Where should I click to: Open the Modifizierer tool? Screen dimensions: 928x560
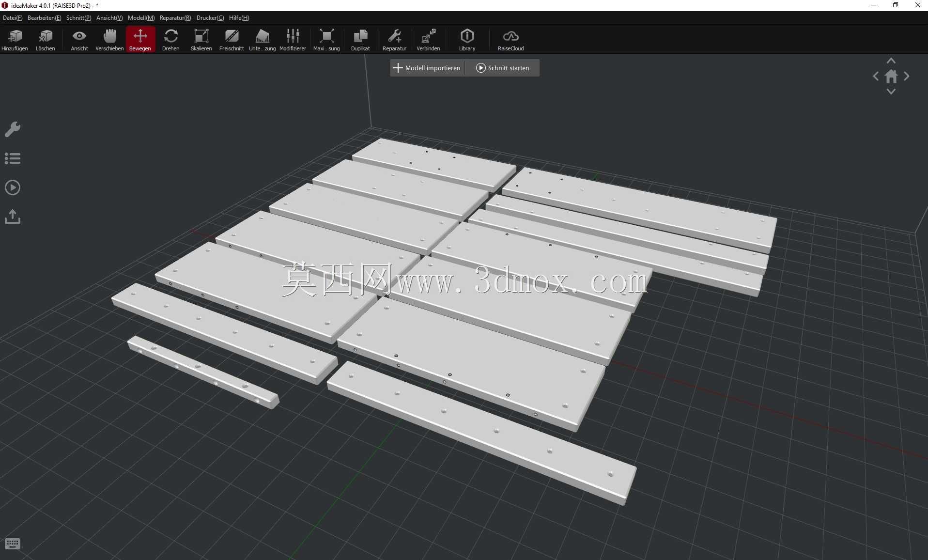pyautogui.click(x=293, y=40)
